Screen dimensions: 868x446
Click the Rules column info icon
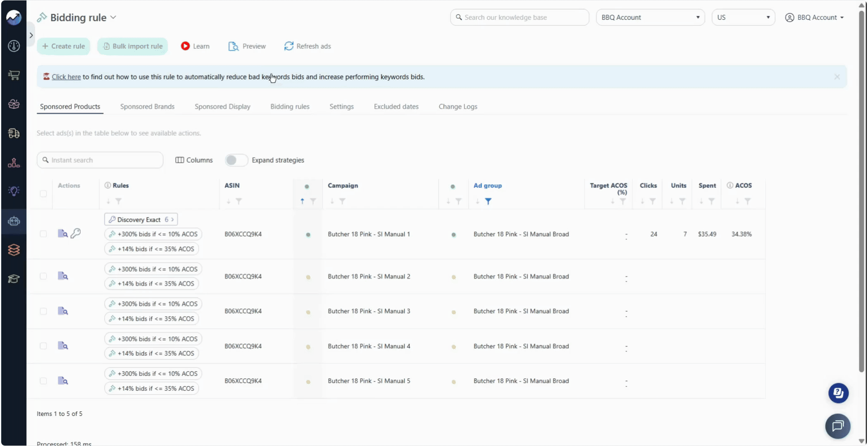click(x=107, y=185)
